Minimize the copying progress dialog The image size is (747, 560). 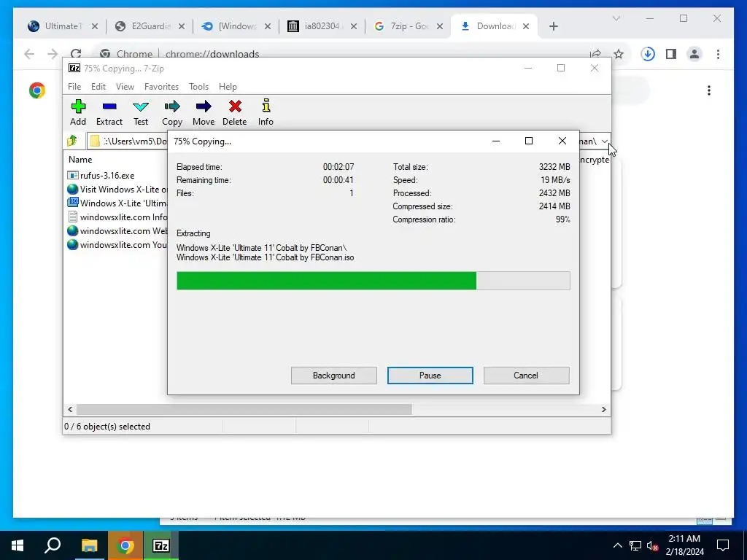coord(496,141)
